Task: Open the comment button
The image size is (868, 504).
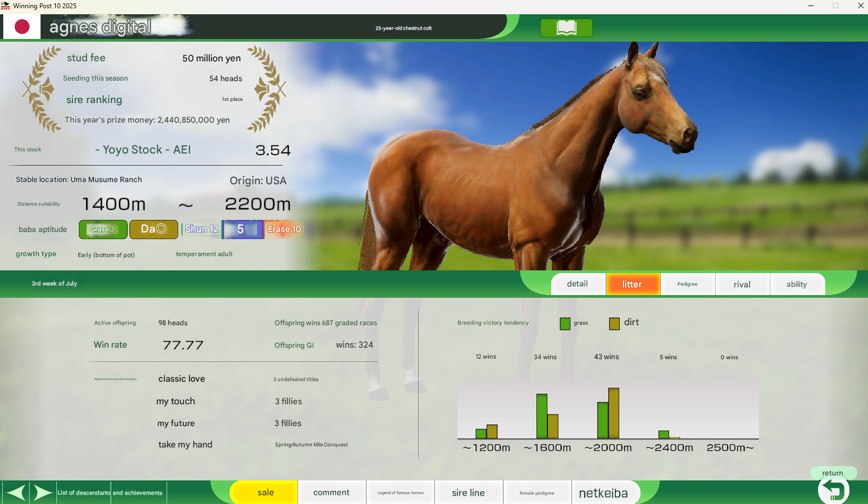Action: click(x=332, y=492)
